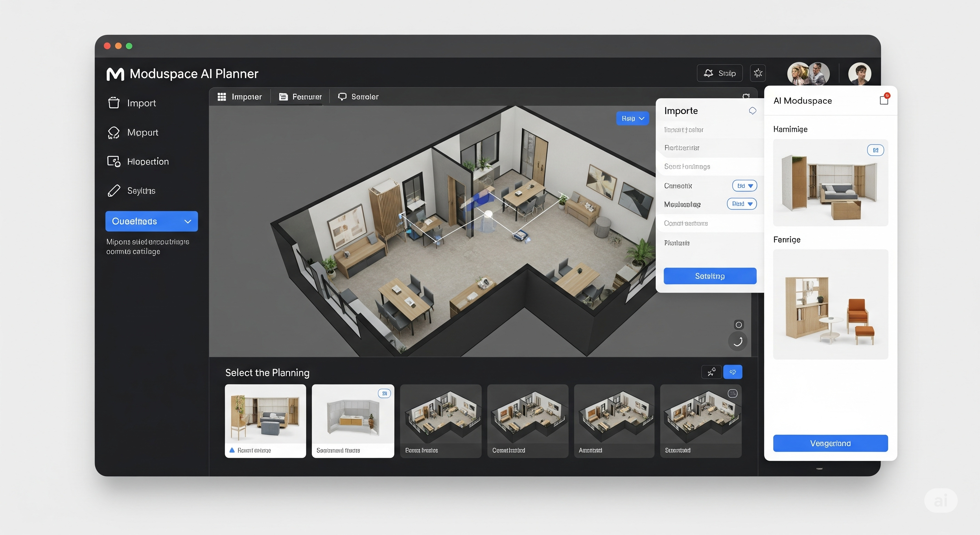This screenshot has height=535, width=980.
Task: Open the Meuleaelag dropdown
Action: coord(742,204)
